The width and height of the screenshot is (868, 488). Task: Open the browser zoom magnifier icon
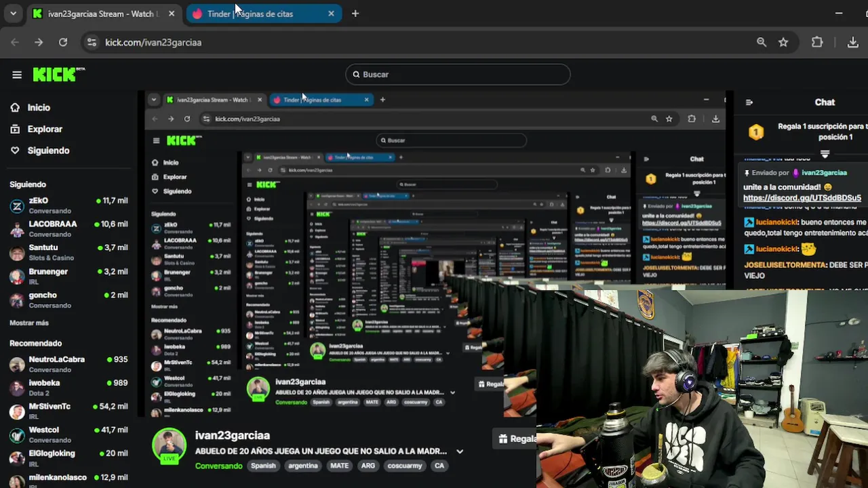[x=762, y=42]
